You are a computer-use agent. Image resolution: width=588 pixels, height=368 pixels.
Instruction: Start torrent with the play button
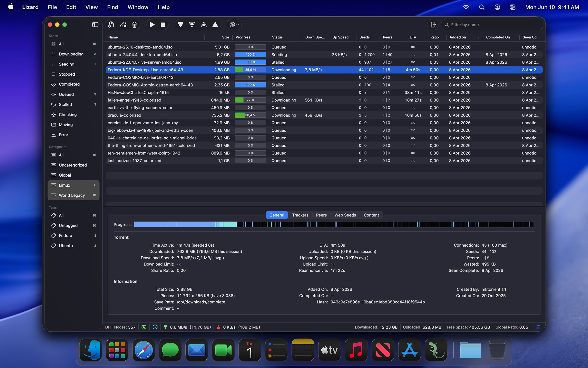152,25
